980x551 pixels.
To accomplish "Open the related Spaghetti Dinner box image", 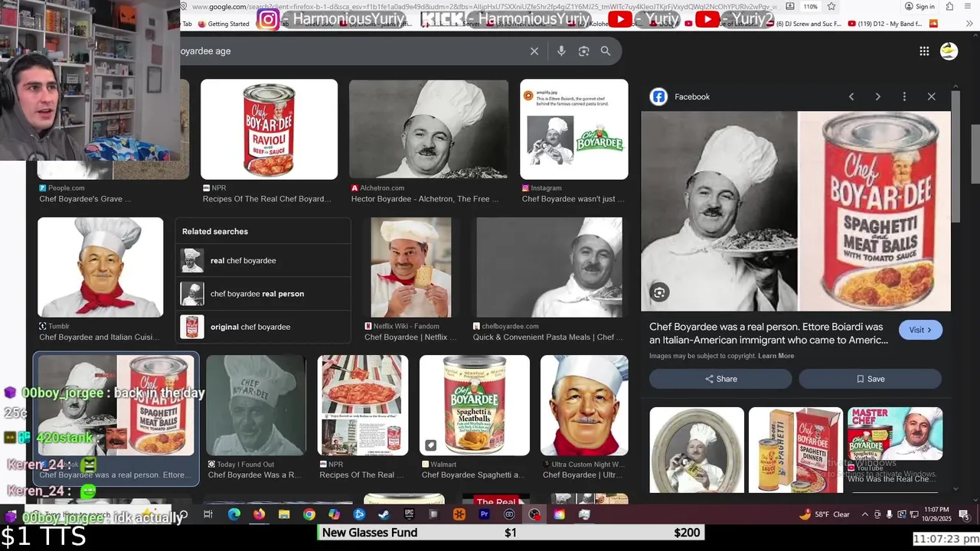I will 795,449.
